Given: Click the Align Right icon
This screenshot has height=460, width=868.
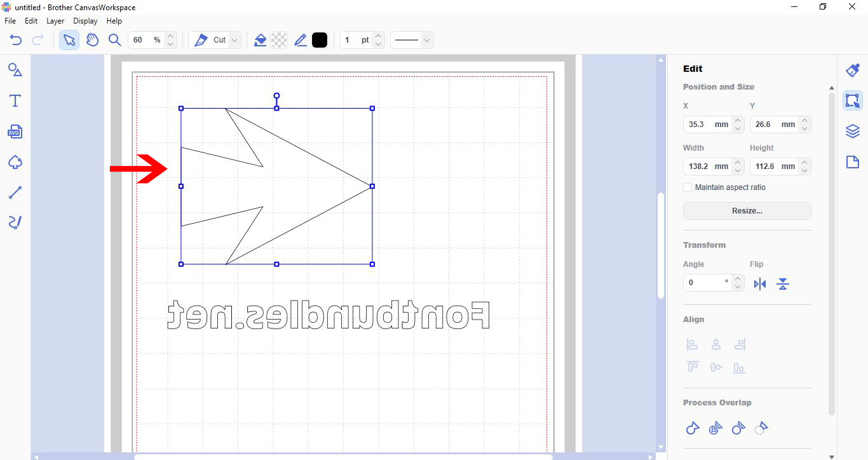Looking at the screenshot, I should (739, 344).
